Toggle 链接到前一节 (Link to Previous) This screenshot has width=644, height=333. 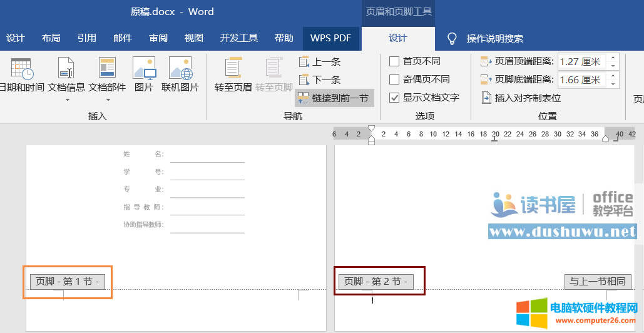[334, 98]
